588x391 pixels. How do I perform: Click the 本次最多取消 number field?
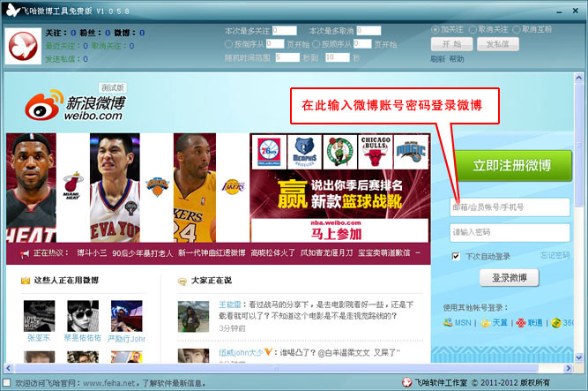368,30
